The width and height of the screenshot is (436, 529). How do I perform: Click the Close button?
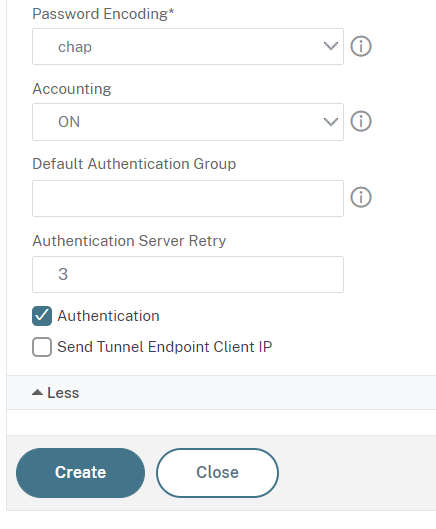tap(217, 473)
